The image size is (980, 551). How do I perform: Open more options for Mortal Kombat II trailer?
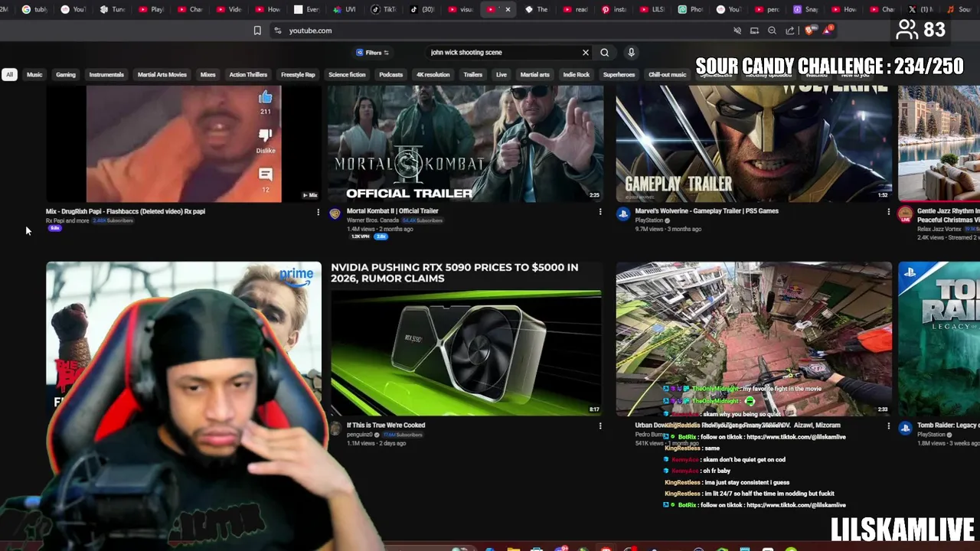pos(600,211)
